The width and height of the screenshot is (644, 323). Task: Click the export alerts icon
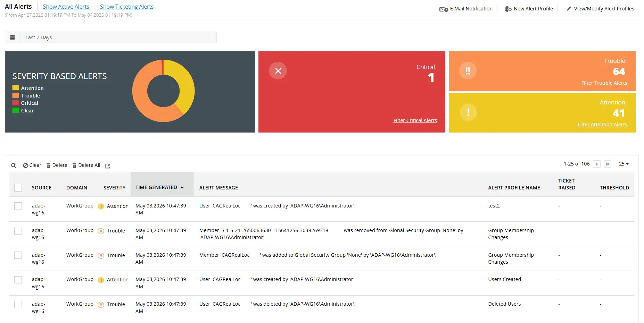coord(108,166)
